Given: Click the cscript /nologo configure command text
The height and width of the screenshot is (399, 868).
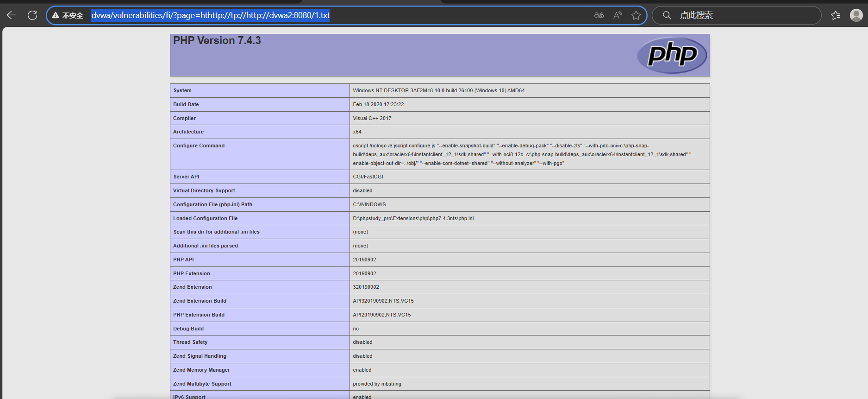Looking at the screenshot, I should click(x=524, y=154).
